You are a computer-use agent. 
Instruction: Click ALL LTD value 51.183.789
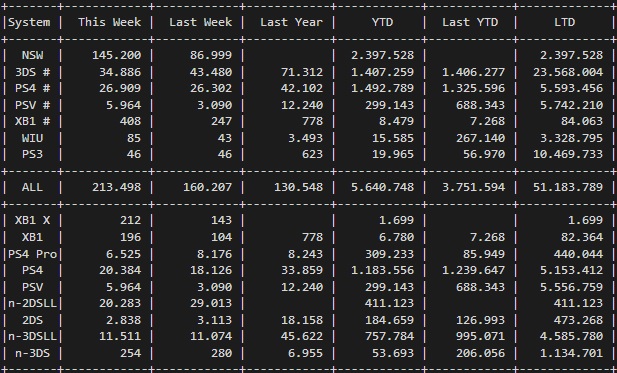568,187
